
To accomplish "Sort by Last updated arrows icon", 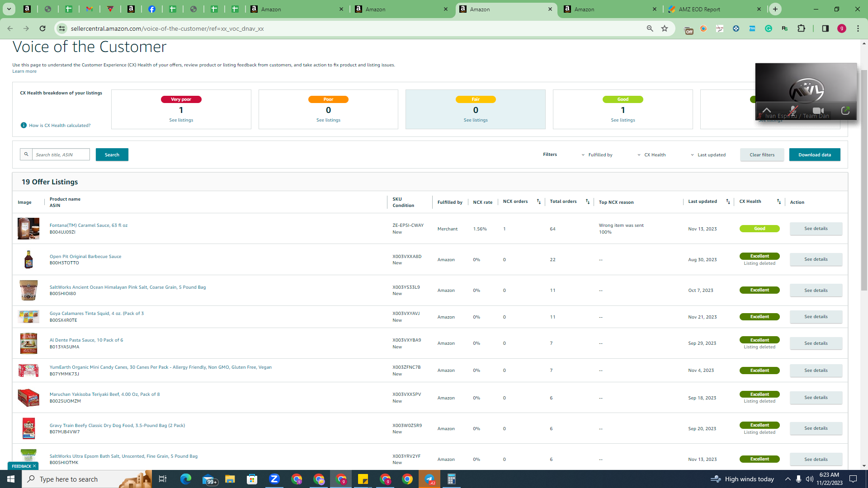I will 728,202.
